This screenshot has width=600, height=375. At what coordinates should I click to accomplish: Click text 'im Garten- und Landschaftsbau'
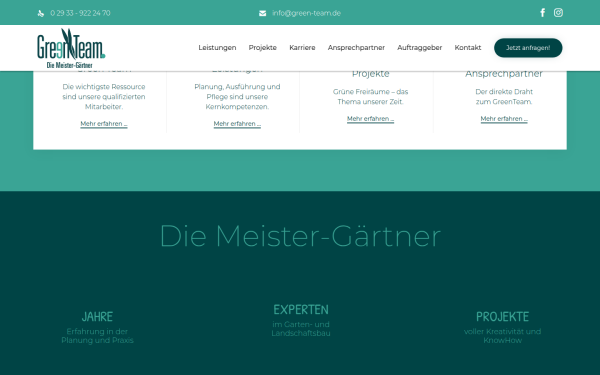point(301,329)
